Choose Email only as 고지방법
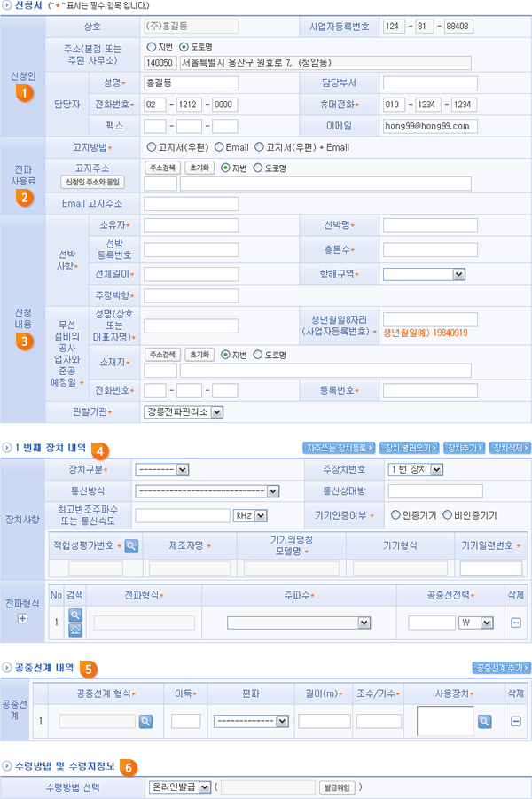The height and width of the screenshot is (799, 532). tap(219, 147)
